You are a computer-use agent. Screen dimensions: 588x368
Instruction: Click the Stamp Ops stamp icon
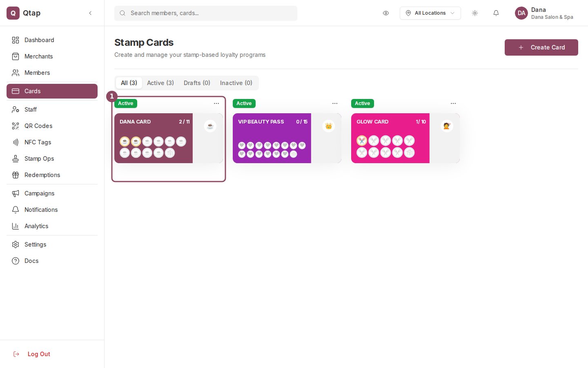(x=16, y=159)
